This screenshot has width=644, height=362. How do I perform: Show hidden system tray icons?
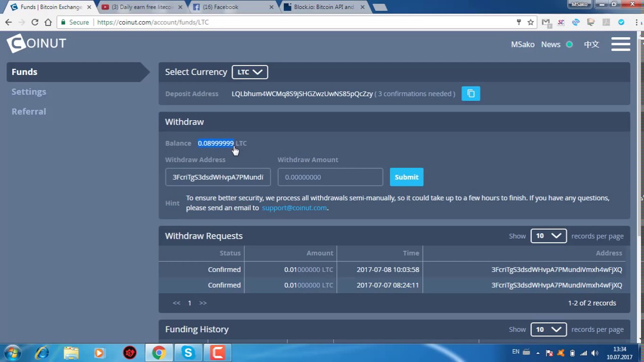(538, 353)
